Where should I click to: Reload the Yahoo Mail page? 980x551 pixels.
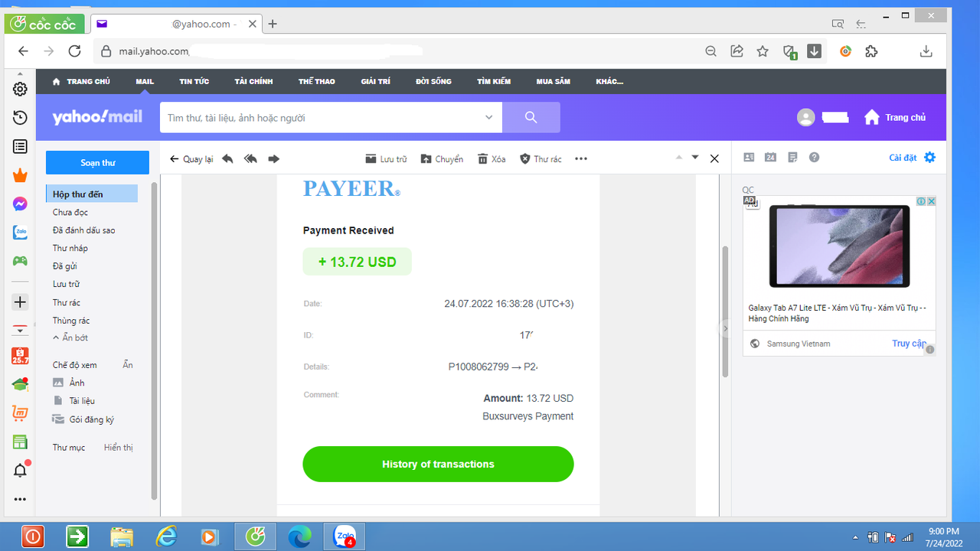[x=74, y=51]
